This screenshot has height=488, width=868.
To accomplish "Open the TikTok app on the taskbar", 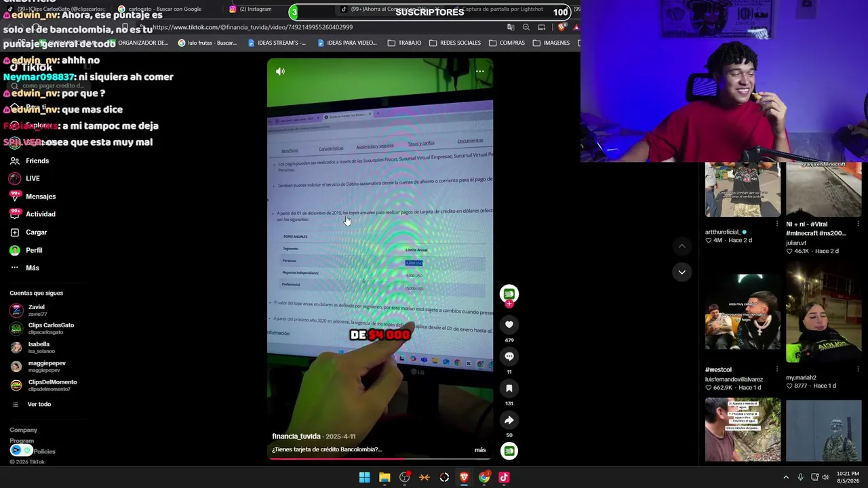I will pyautogui.click(x=504, y=477).
